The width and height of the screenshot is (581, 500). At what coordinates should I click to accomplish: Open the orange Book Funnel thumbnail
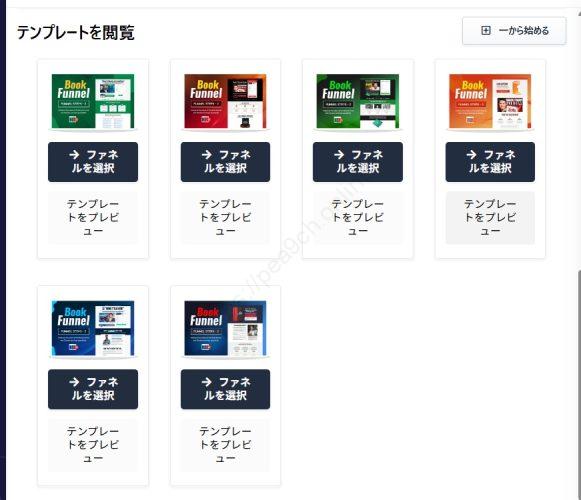pyautogui.click(x=490, y=101)
